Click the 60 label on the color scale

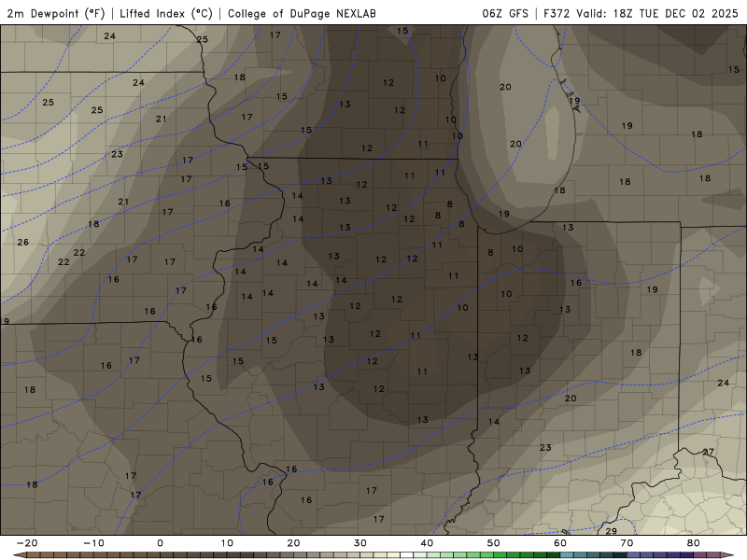click(560, 543)
